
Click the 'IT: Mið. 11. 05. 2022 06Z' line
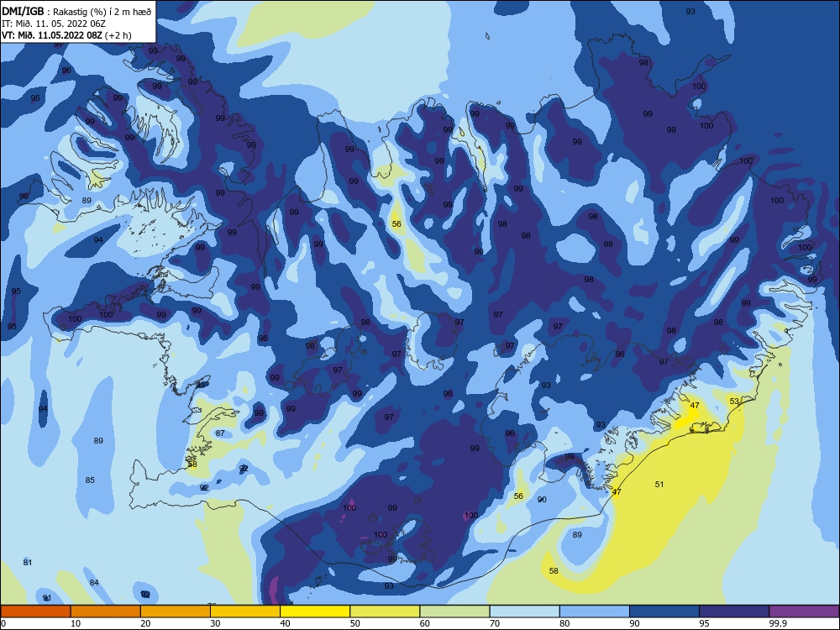(54, 24)
